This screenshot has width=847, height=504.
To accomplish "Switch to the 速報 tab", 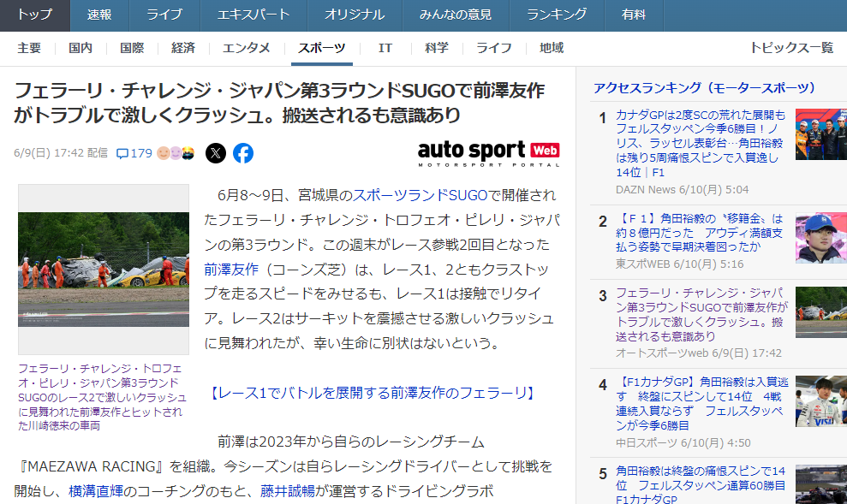I will (99, 15).
